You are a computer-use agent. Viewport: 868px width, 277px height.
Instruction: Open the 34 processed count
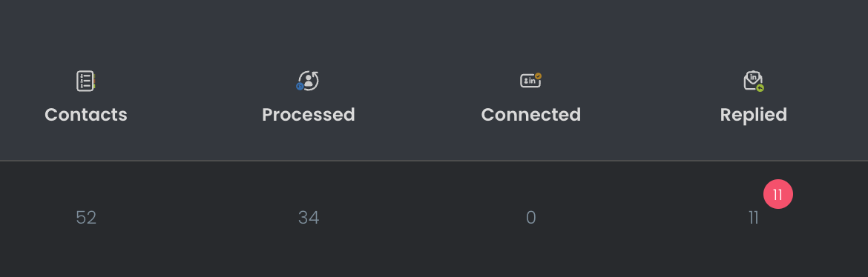point(309,218)
